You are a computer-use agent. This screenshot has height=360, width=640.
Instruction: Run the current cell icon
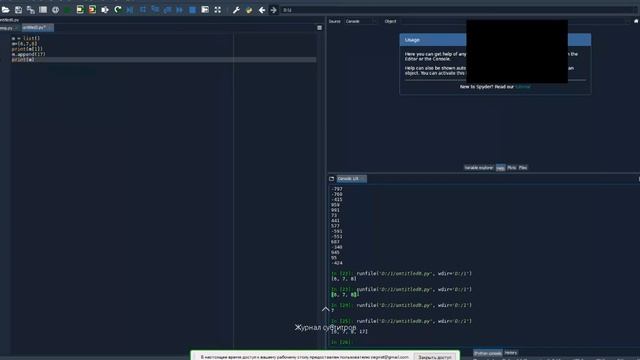click(x=80, y=9)
